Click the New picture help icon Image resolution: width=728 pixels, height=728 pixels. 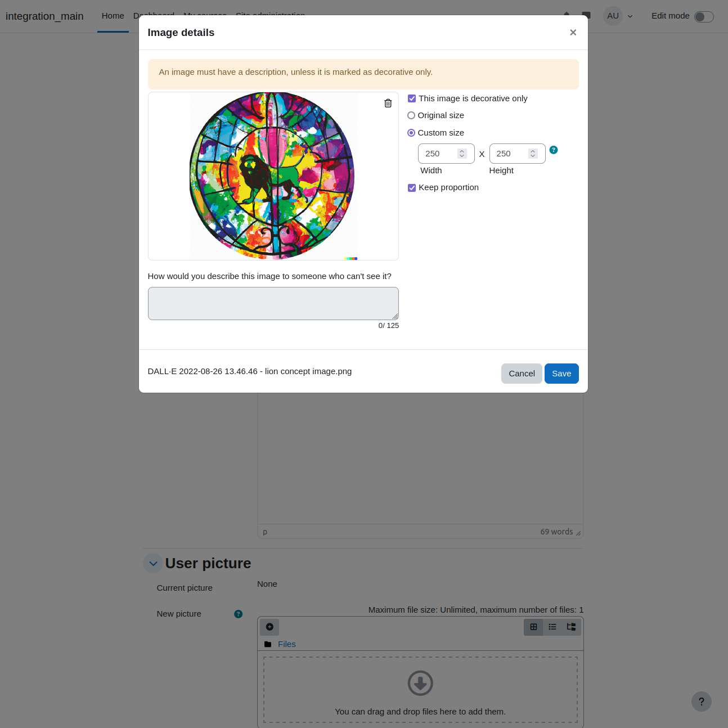[238, 614]
